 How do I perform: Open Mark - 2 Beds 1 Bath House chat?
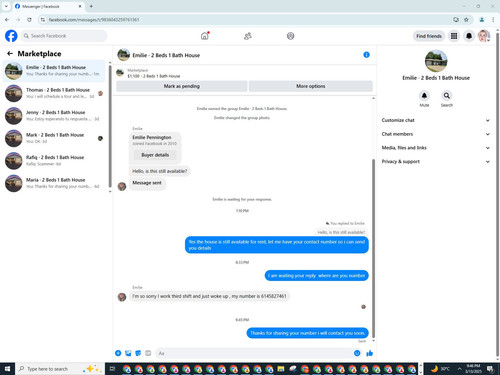54,138
